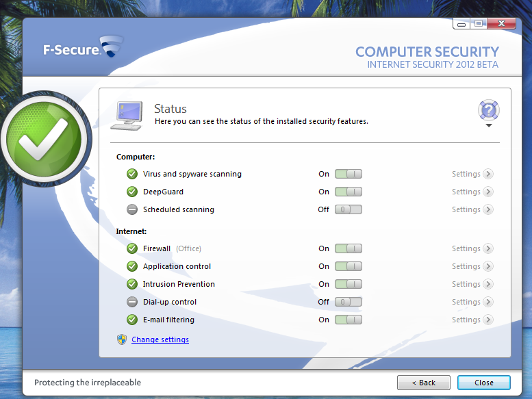Open Settings arrow for Virus and spyware scanning
Screen dimensions: 532x399
point(488,174)
